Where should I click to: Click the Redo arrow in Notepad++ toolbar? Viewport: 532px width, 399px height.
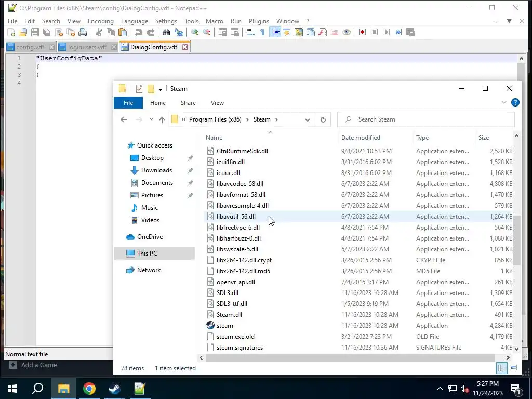pyautogui.click(x=150, y=32)
